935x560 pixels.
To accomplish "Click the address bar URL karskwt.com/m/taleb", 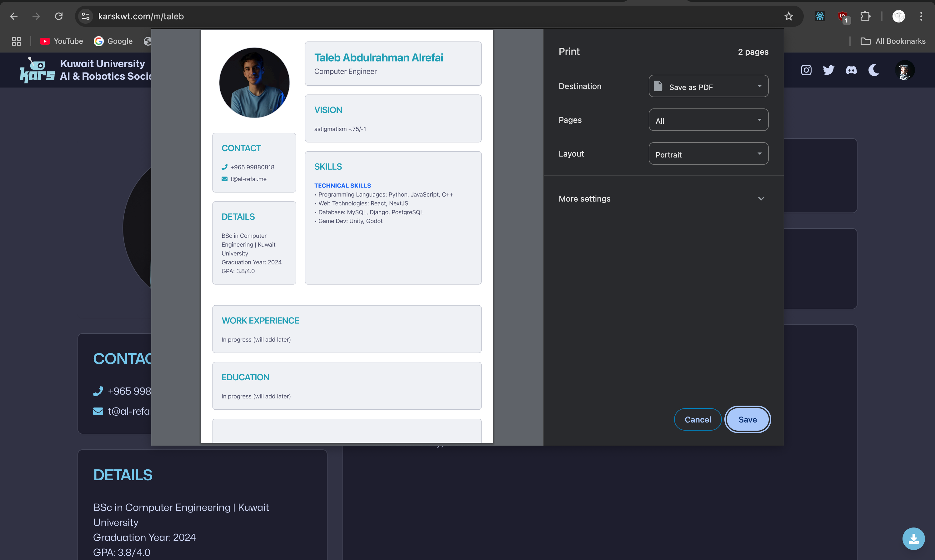I will tap(141, 16).
